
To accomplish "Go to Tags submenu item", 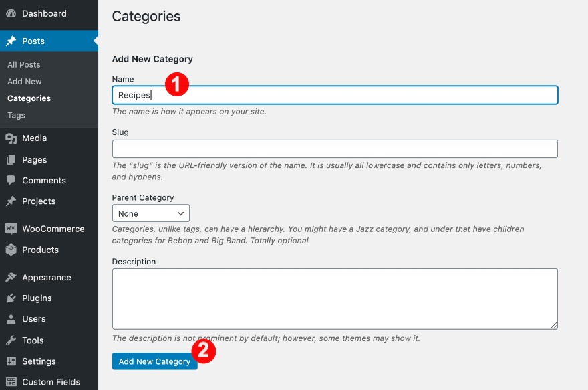I will pyautogui.click(x=17, y=115).
